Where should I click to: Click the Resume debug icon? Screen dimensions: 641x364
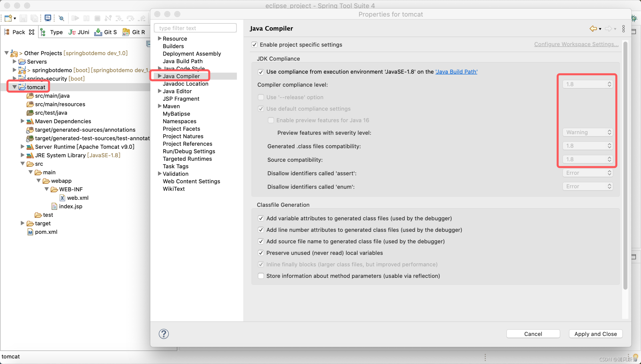coord(75,18)
